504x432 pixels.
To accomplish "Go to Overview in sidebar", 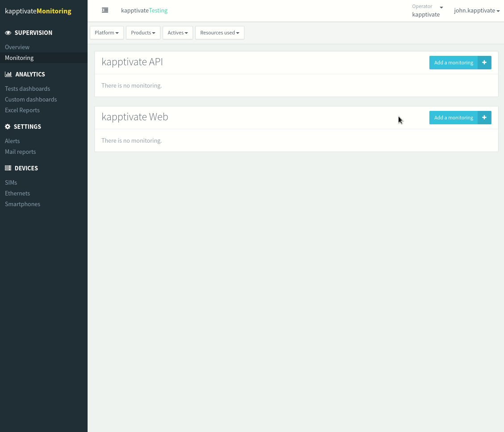I will pos(17,47).
